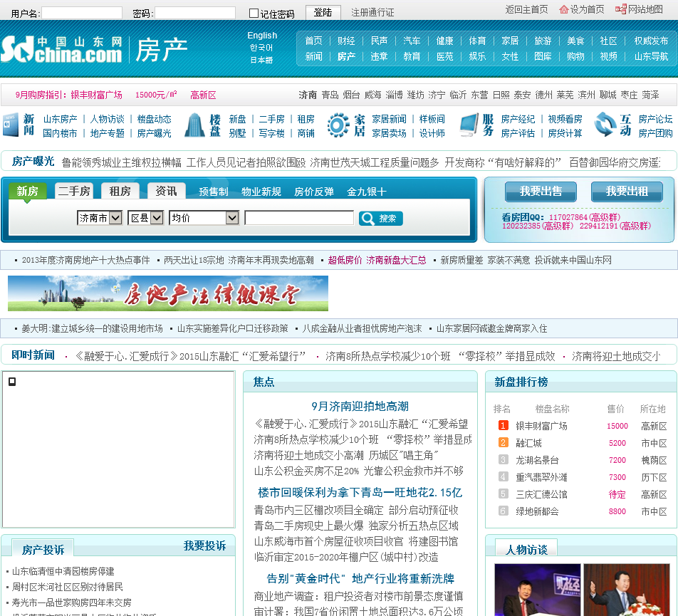Image resolution: width=678 pixels, height=616 pixels.
Task: Open headline 告别"黄金时代" 地产行业将重新洗牌
Action: pyautogui.click(x=360, y=578)
